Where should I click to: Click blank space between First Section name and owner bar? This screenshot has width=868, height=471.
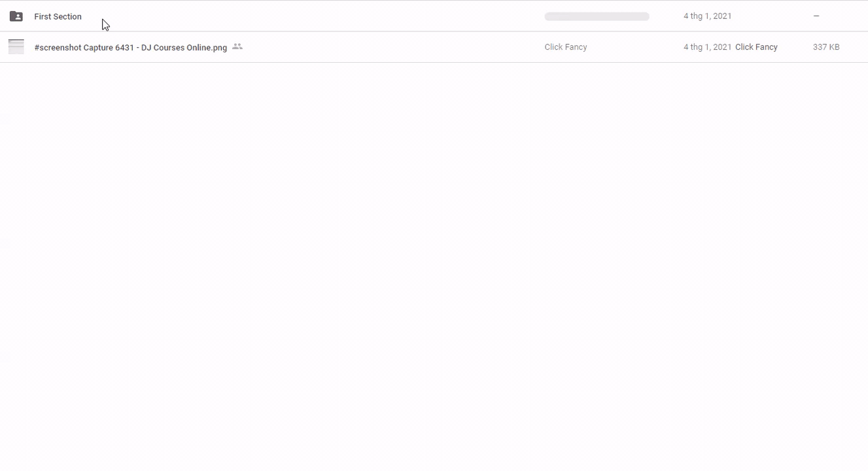coord(314,16)
